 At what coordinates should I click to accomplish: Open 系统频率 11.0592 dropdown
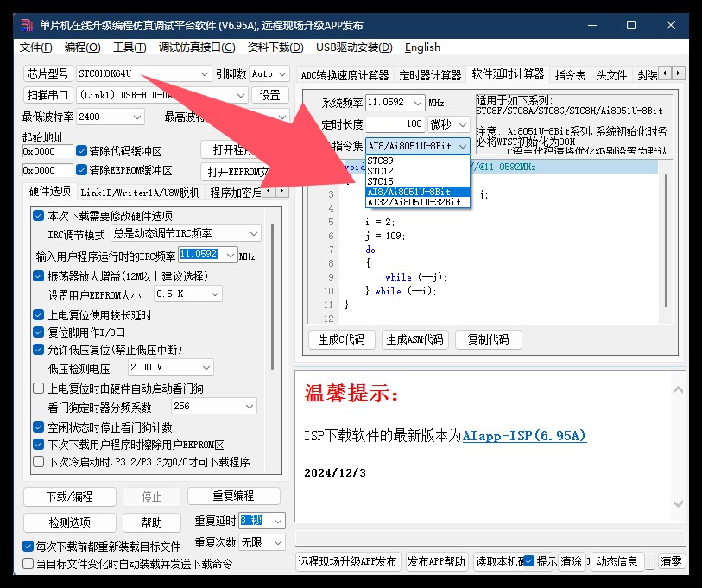tap(395, 103)
